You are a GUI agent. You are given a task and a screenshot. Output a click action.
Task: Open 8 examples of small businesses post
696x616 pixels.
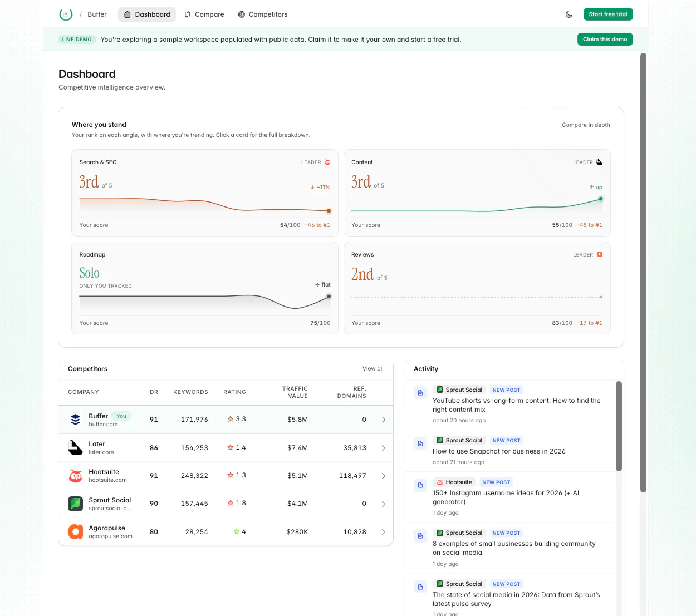(514, 548)
